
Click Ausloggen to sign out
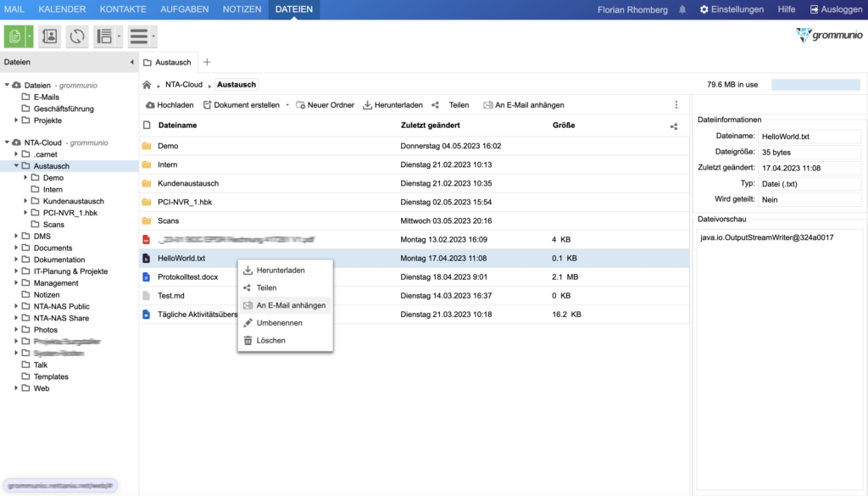tap(836, 9)
